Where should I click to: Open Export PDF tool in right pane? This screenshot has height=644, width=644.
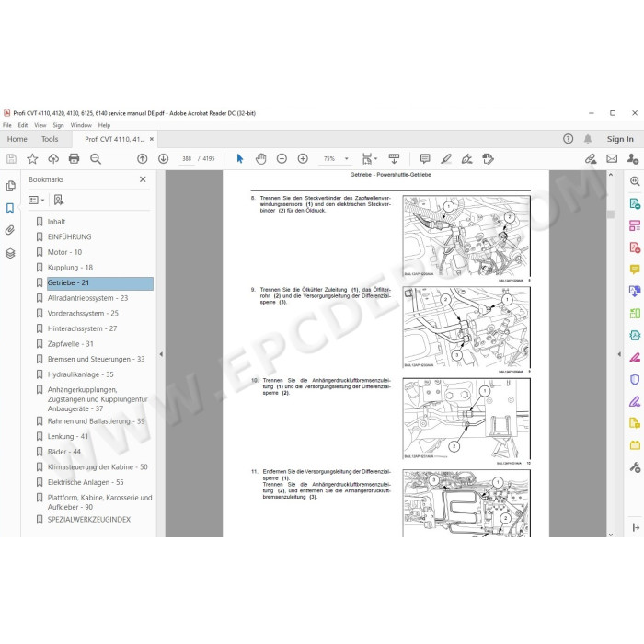tap(635, 203)
